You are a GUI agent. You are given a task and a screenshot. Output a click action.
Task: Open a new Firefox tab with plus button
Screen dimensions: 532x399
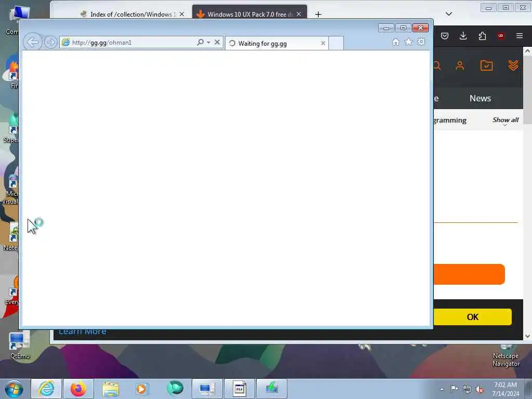pos(318,14)
